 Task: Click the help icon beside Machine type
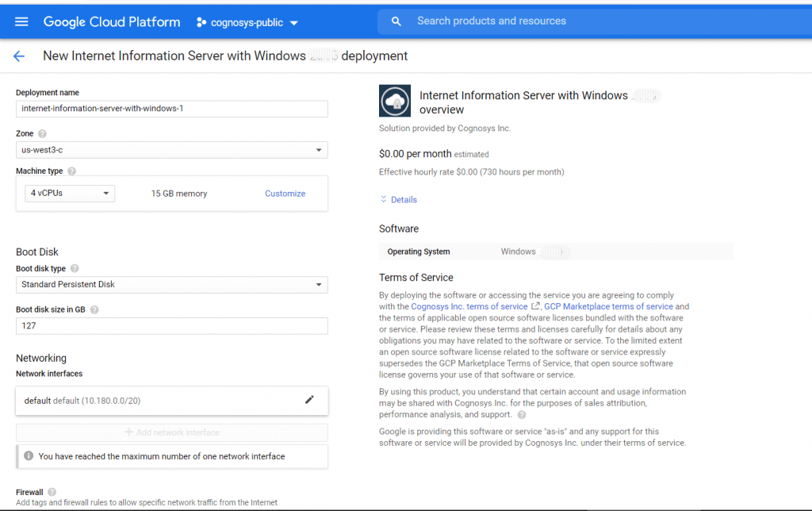pyautogui.click(x=71, y=171)
